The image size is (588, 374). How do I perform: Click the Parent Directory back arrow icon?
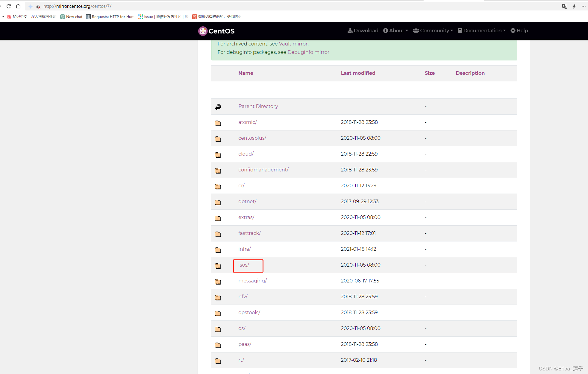[218, 107]
